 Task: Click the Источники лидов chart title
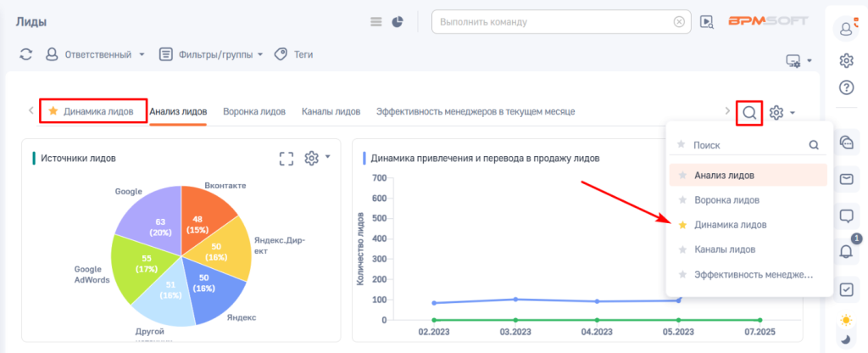[79, 159]
